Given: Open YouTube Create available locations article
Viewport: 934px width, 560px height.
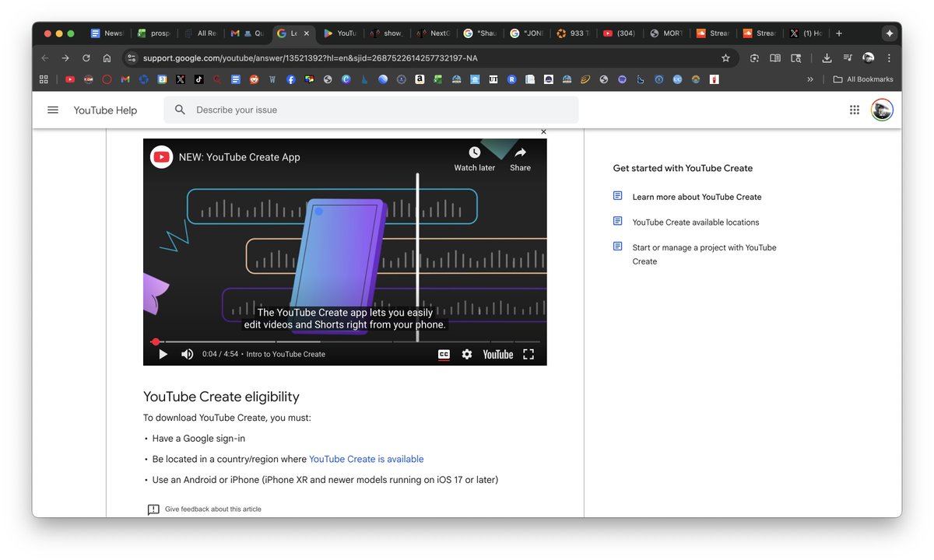Looking at the screenshot, I should click(695, 222).
